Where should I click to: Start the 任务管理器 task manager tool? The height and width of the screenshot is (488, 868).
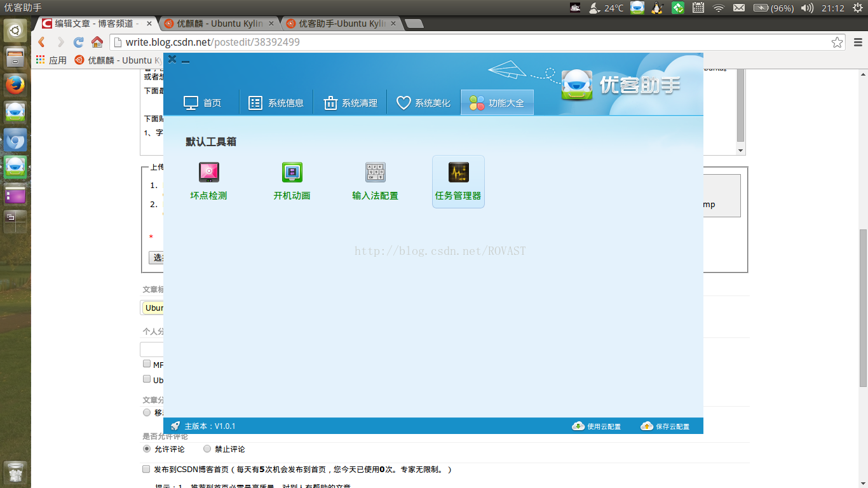click(x=458, y=182)
